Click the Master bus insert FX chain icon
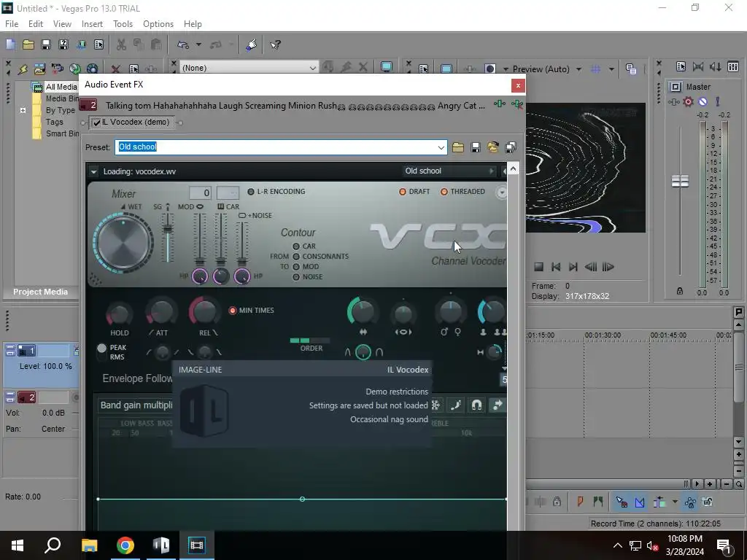The height and width of the screenshot is (560, 747). (673, 102)
